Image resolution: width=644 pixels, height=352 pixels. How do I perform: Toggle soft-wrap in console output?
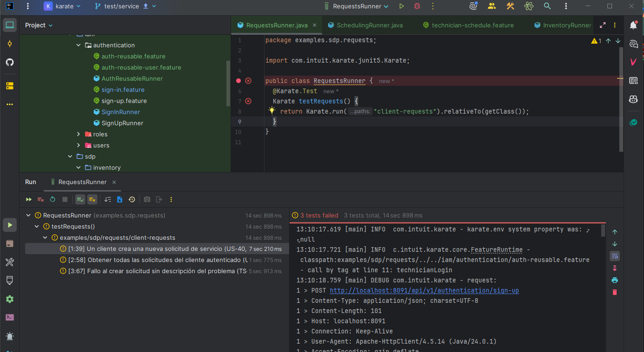[614, 256]
